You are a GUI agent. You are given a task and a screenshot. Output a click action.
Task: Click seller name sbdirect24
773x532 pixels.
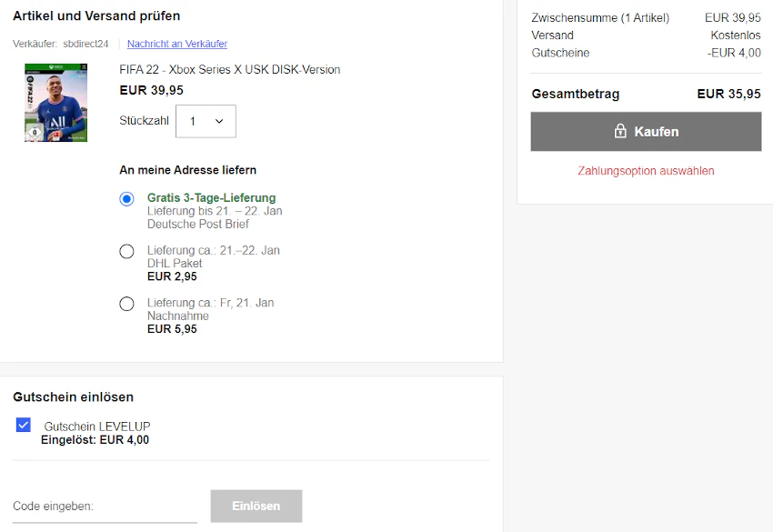tap(85, 44)
